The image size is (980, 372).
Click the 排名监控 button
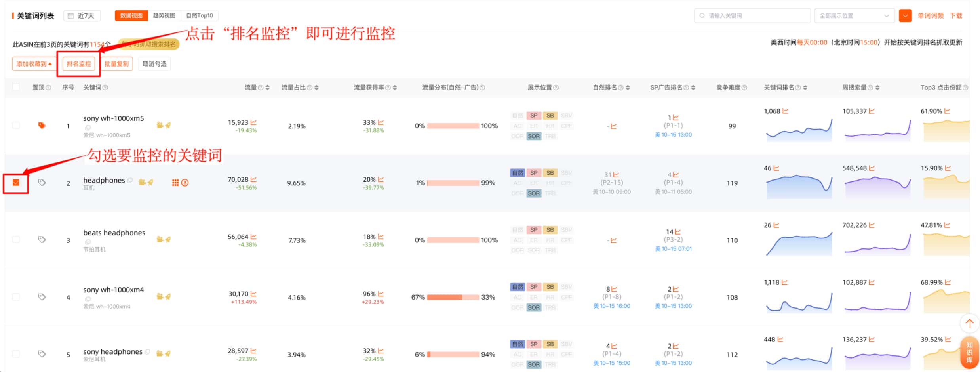point(78,63)
